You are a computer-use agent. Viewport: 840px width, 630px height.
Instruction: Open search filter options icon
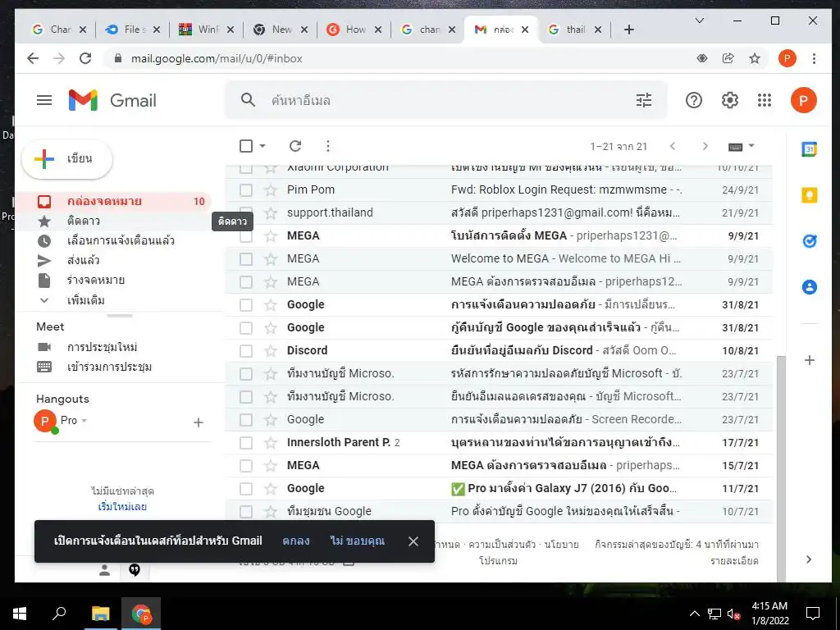(x=643, y=100)
